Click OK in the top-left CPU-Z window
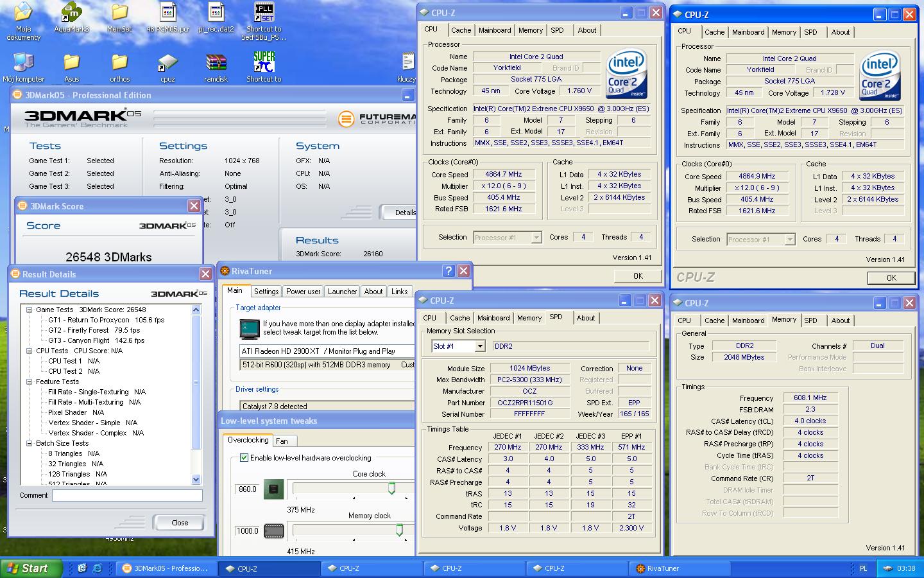The height and width of the screenshot is (578, 924). tap(638, 276)
